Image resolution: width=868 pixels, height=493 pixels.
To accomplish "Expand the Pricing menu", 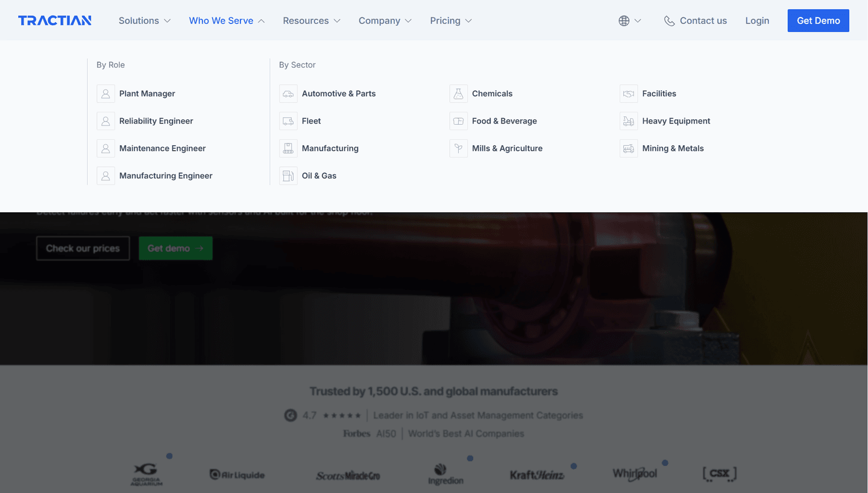I will [451, 20].
